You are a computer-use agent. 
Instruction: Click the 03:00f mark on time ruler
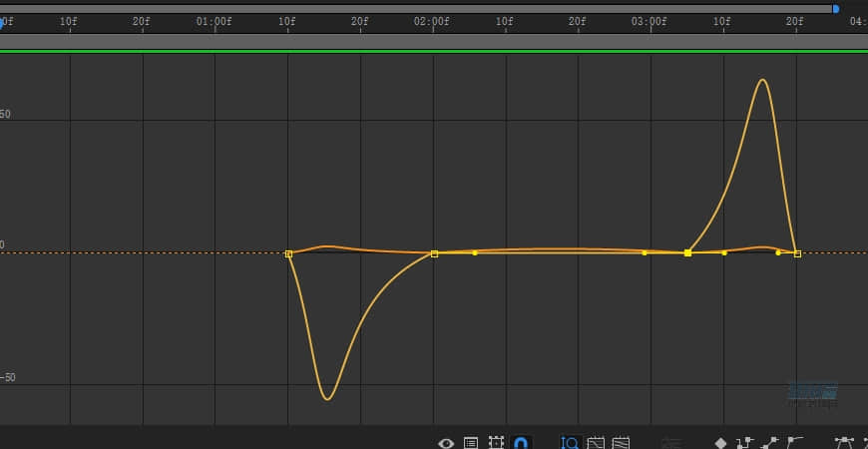click(651, 21)
